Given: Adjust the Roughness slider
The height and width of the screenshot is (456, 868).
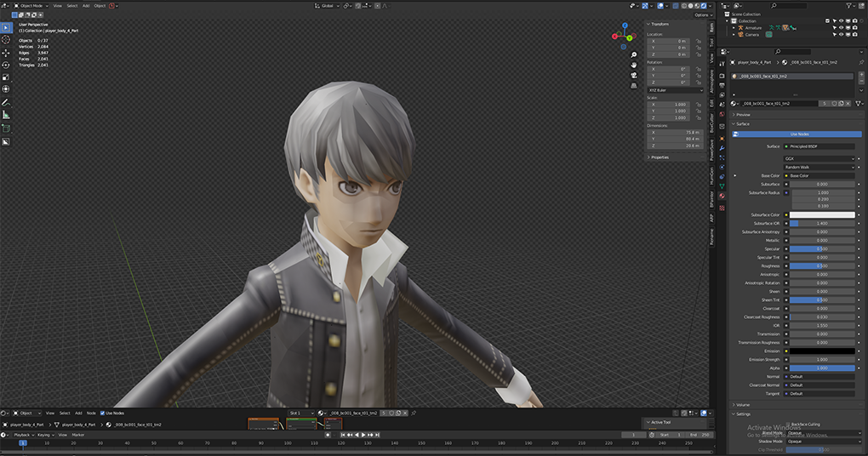Looking at the screenshot, I should coord(822,265).
